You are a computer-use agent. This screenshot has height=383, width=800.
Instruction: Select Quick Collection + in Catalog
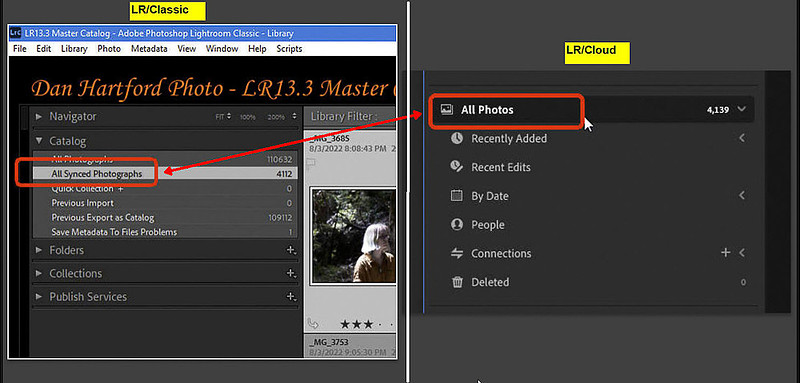point(165,189)
